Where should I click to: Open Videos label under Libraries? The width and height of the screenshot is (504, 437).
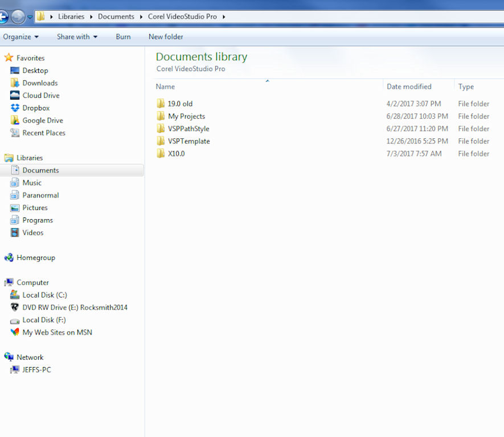[33, 233]
